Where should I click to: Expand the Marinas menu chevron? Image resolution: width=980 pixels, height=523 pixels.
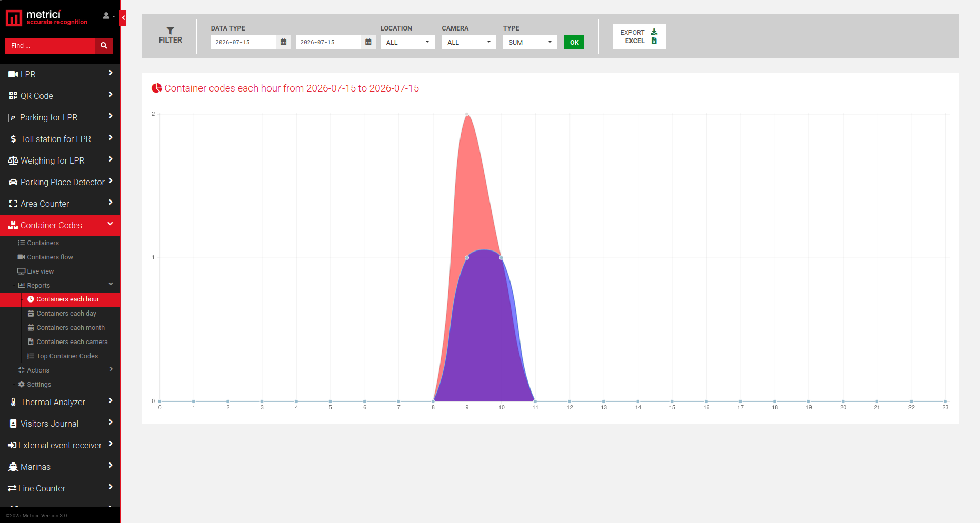click(111, 466)
